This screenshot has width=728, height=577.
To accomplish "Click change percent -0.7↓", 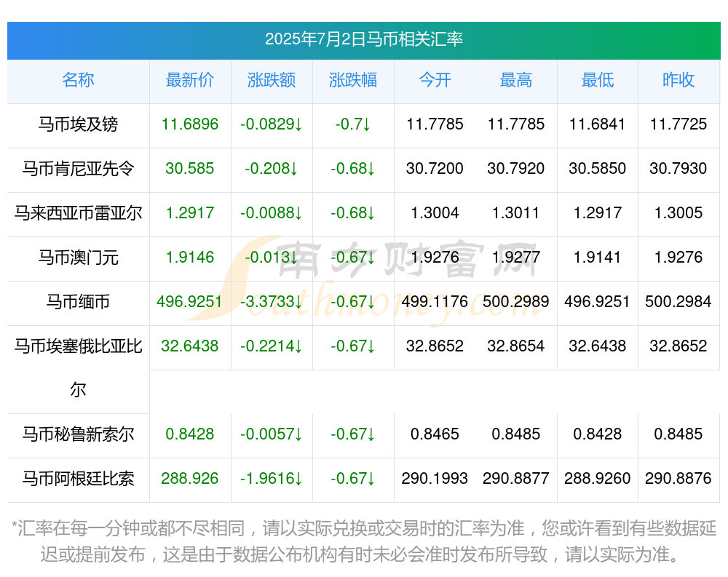I will coord(353,124).
